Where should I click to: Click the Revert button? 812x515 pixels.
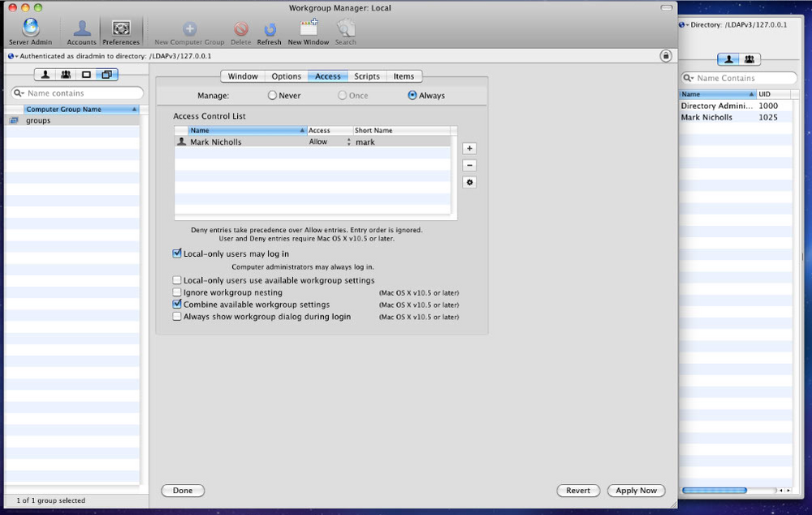coord(578,490)
